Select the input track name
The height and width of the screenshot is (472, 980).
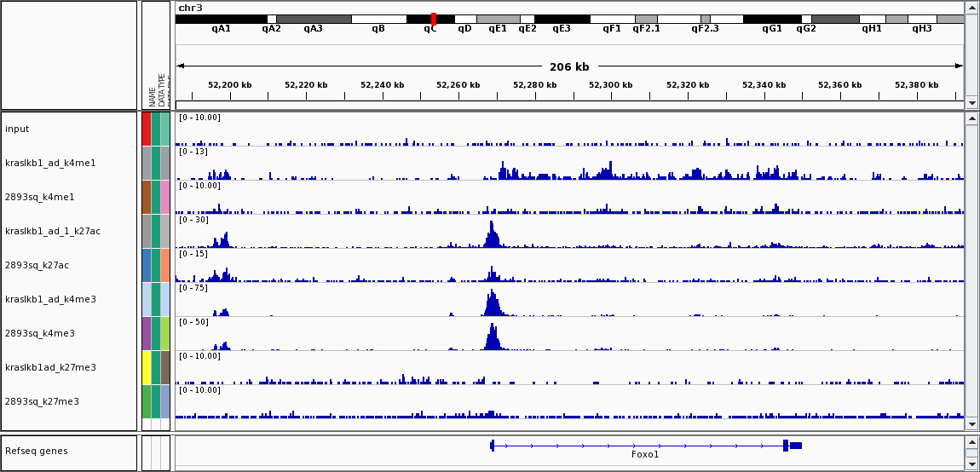click(x=17, y=129)
